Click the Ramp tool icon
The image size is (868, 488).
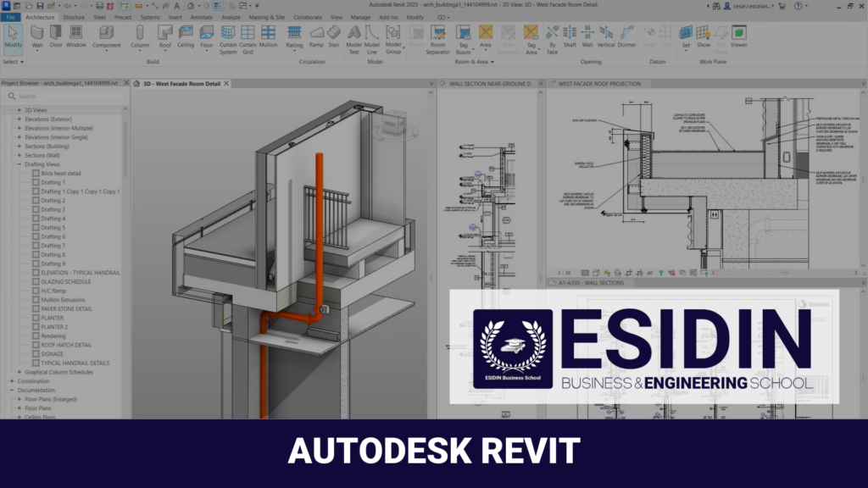315,36
